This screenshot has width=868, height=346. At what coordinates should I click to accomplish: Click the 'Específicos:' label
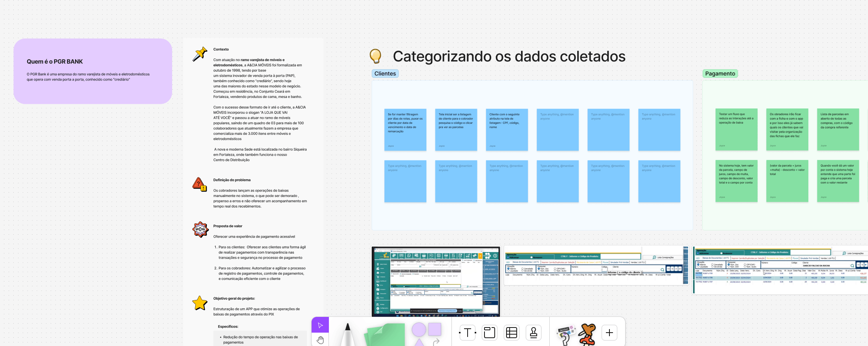point(228,327)
